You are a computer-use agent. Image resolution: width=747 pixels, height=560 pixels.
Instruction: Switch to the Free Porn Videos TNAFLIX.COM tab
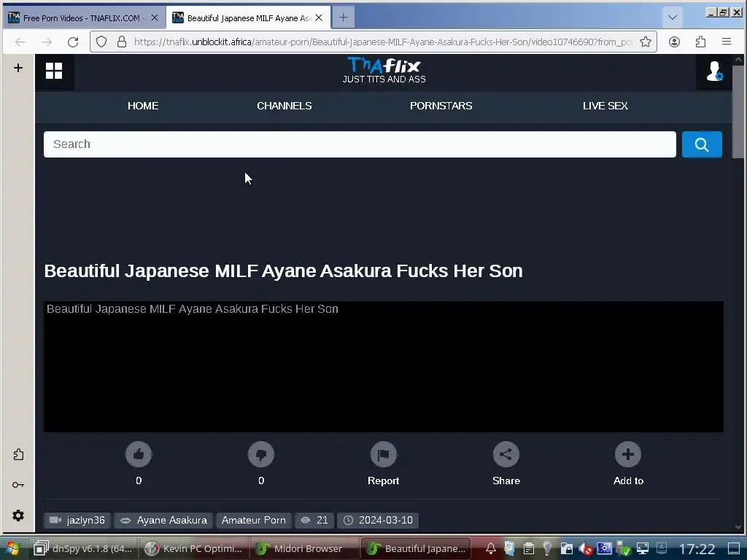83,18
